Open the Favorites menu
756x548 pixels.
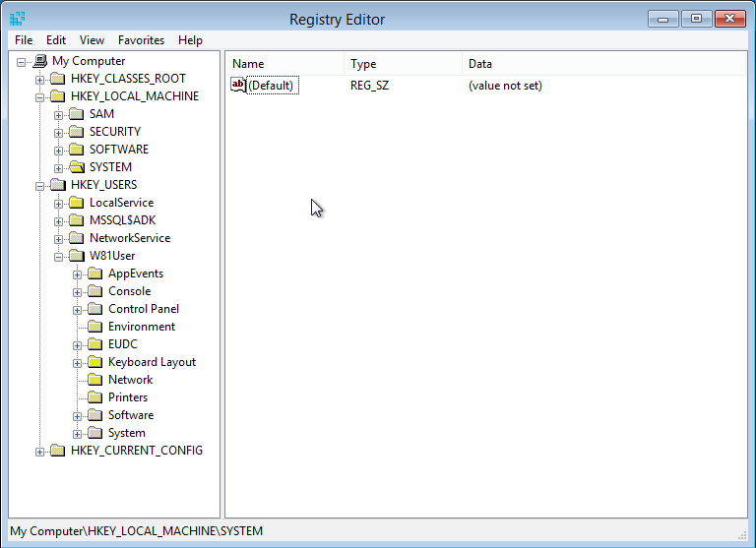(141, 40)
